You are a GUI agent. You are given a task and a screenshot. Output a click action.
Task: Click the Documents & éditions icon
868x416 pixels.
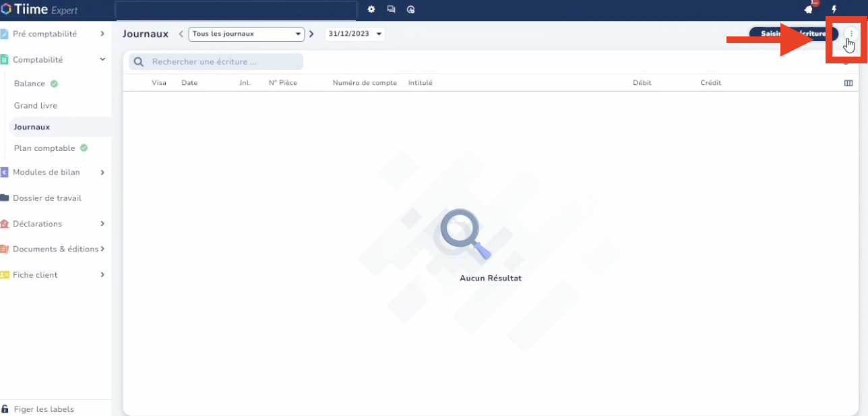point(4,249)
